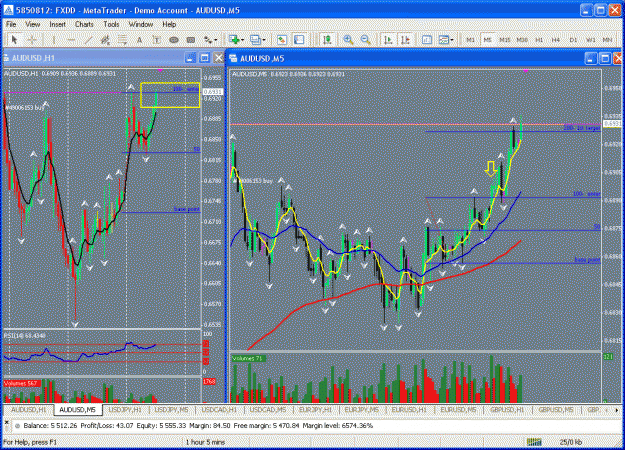This screenshot has height=450, width=625.
Task: Open the File menu
Action: pyautogui.click(x=11, y=24)
